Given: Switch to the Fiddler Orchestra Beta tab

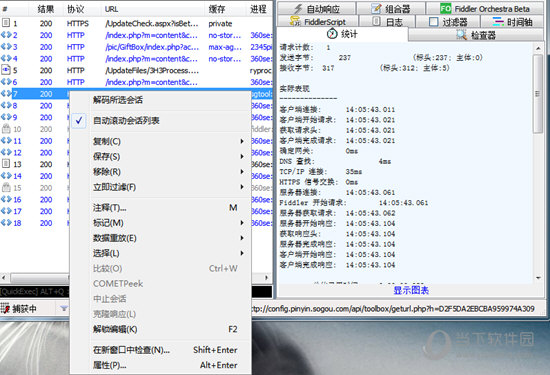Looking at the screenshot, I should coord(485,8).
